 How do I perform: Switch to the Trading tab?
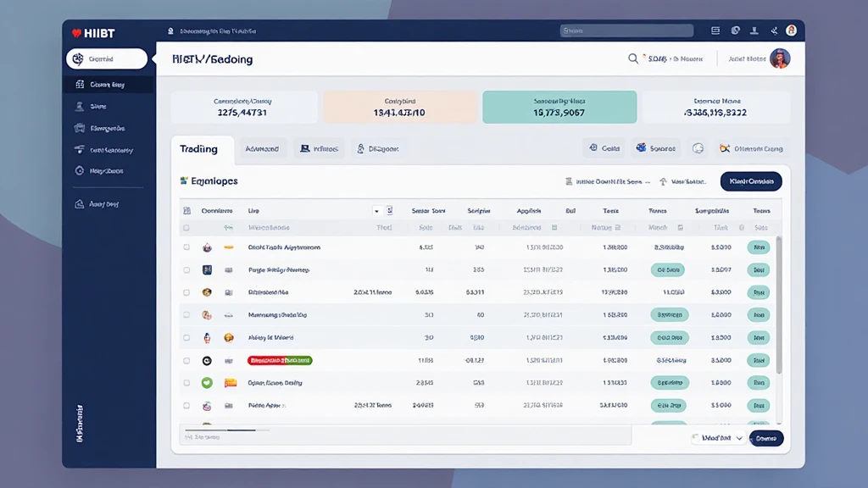pyautogui.click(x=199, y=149)
